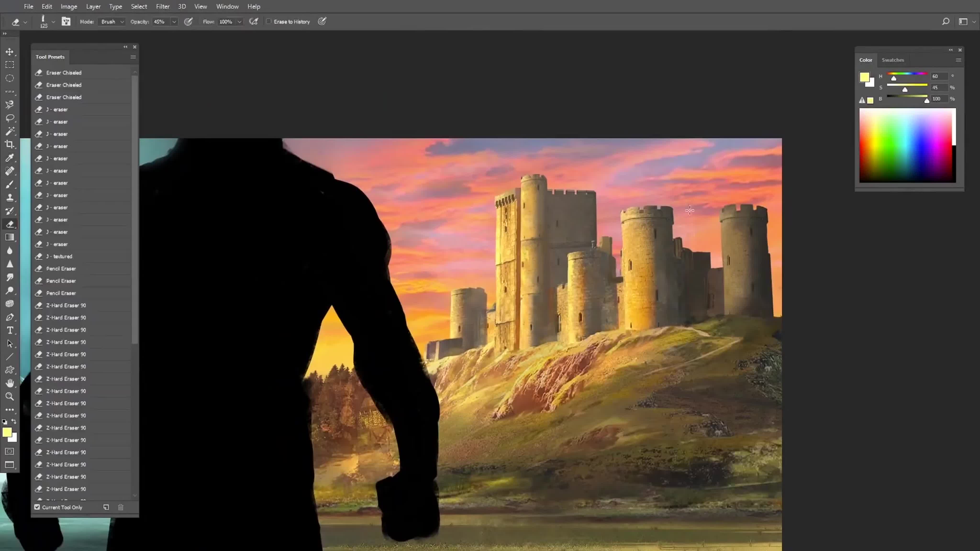Uncheck Current Tool Only option
The image size is (980, 551).
coord(37,507)
